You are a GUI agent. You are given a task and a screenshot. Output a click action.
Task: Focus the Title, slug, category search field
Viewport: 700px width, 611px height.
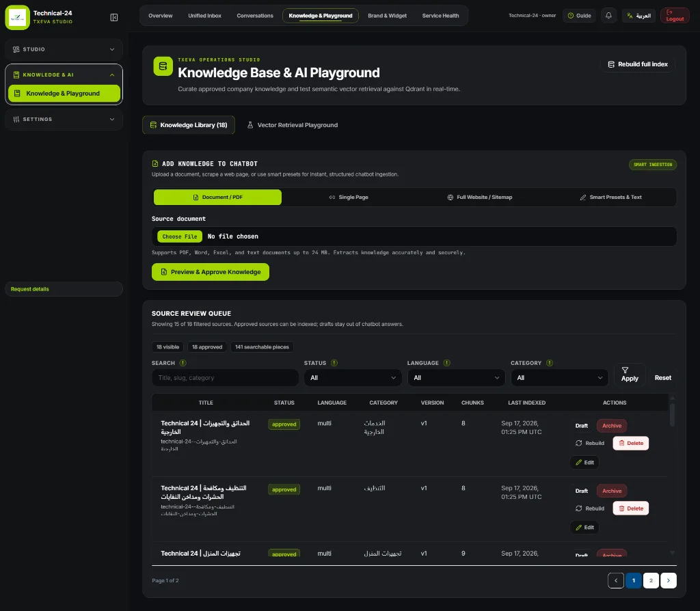225,377
